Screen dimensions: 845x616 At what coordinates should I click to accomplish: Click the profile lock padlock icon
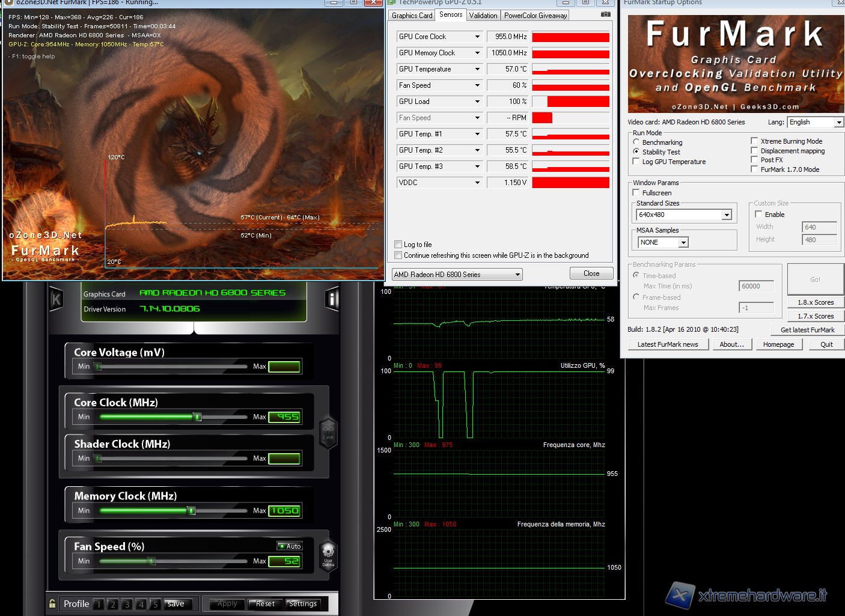pyautogui.click(x=53, y=603)
